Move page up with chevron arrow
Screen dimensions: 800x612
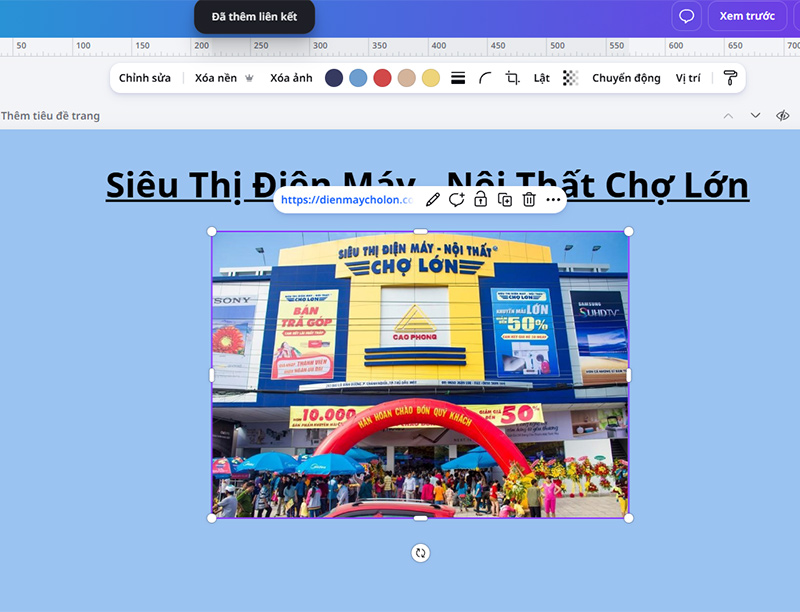point(728,116)
